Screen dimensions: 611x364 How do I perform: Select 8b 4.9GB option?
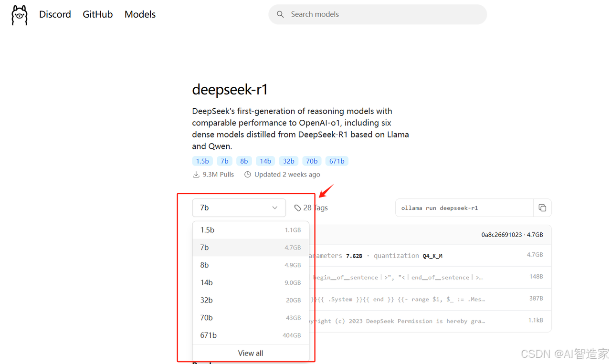point(251,265)
